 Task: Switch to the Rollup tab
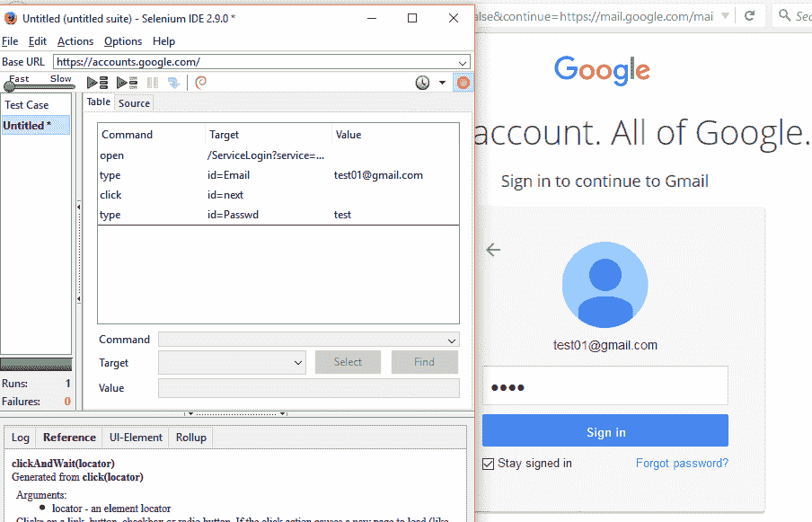(x=191, y=438)
